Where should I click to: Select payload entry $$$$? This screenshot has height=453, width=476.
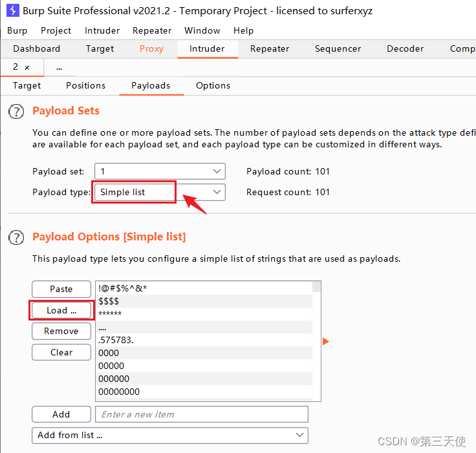tap(204, 301)
